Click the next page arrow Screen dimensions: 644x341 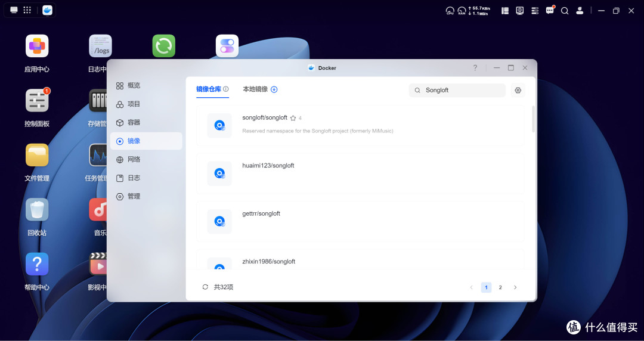click(x=515, y=287)
